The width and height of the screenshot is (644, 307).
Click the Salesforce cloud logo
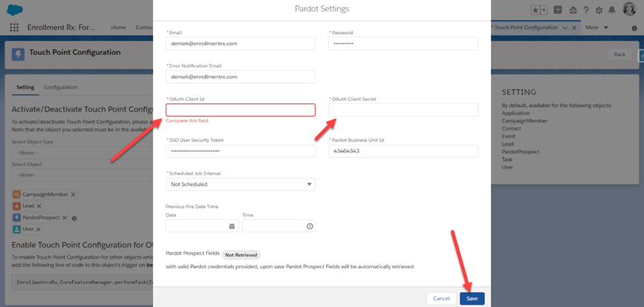tap(15, 8)
